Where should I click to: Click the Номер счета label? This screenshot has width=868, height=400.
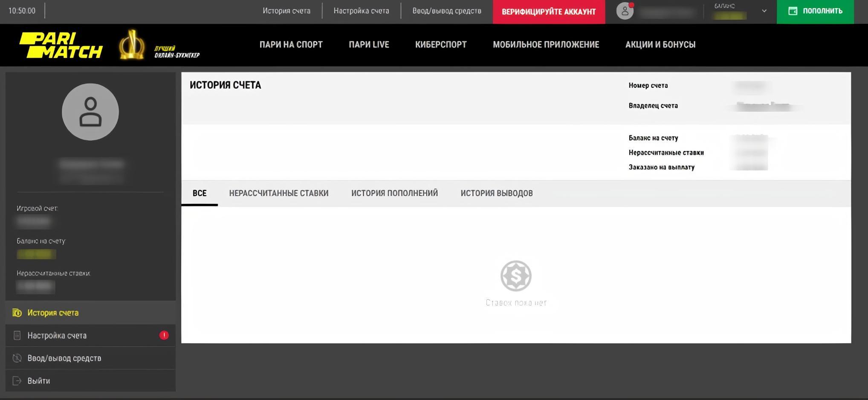[648, 85]
